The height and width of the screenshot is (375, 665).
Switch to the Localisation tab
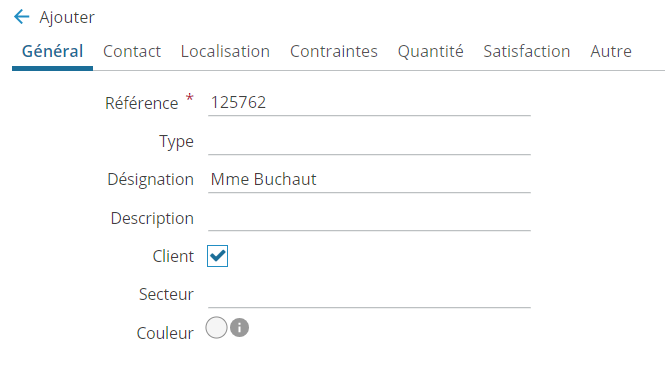tap(225, 51)
